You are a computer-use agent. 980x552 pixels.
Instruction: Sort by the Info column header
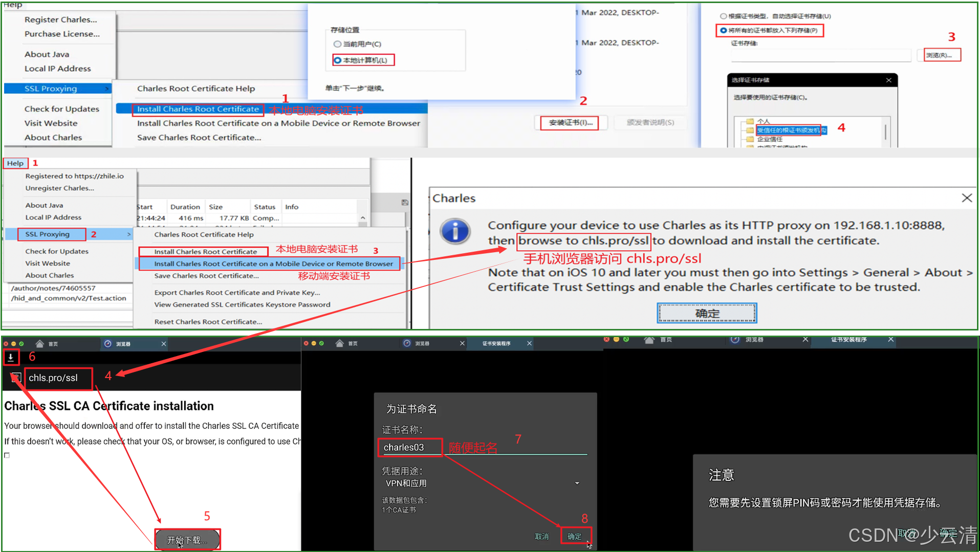[x=292, y=207]
